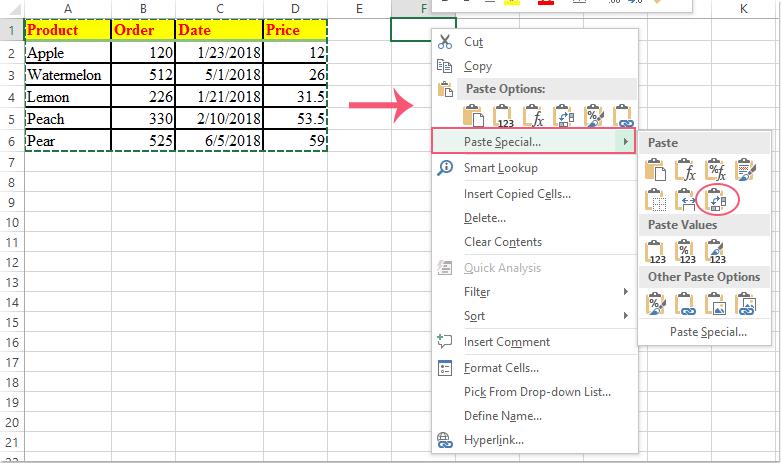
Task: Select Clear Contents
Action: [535, 241]
